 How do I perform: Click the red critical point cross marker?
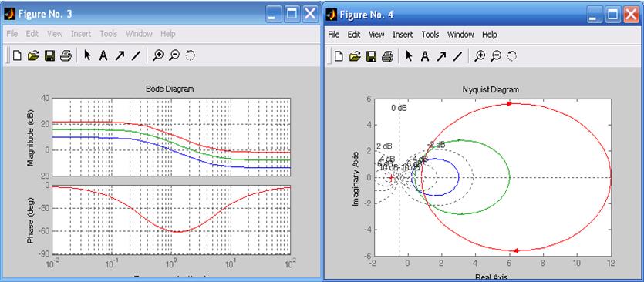point(391,178)
